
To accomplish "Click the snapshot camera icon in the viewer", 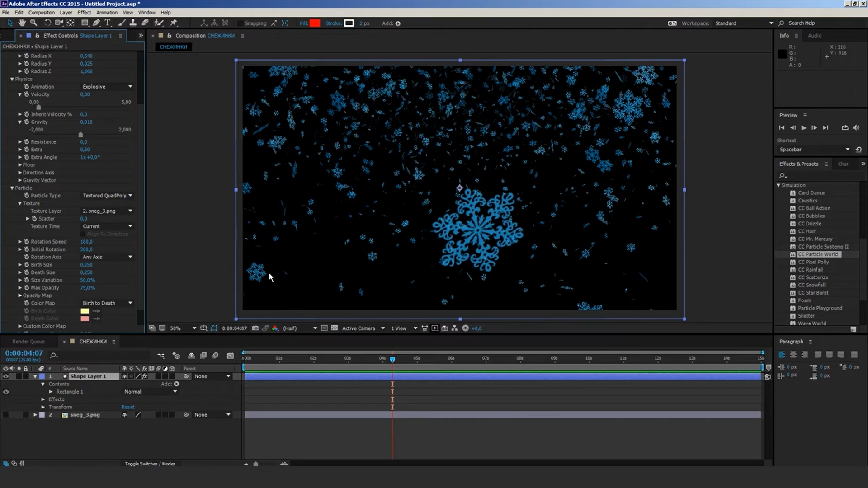I will click(x=255, y=328).
